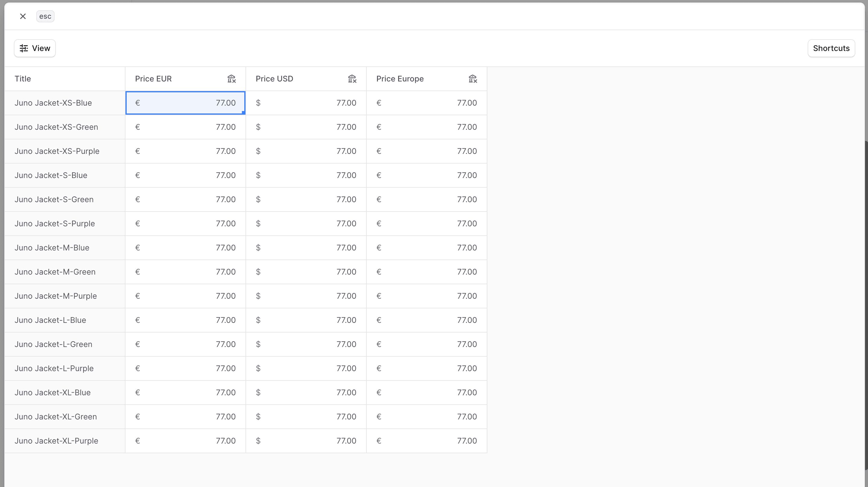This screenshot has width=868, height=487.
Task: Click the Price USD column header label
Action: (274, 79)
